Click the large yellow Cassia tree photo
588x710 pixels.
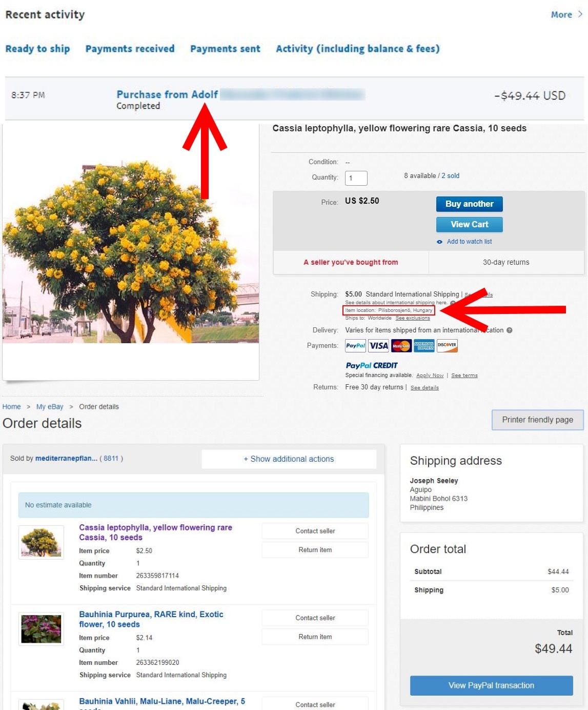coord(131,251)
